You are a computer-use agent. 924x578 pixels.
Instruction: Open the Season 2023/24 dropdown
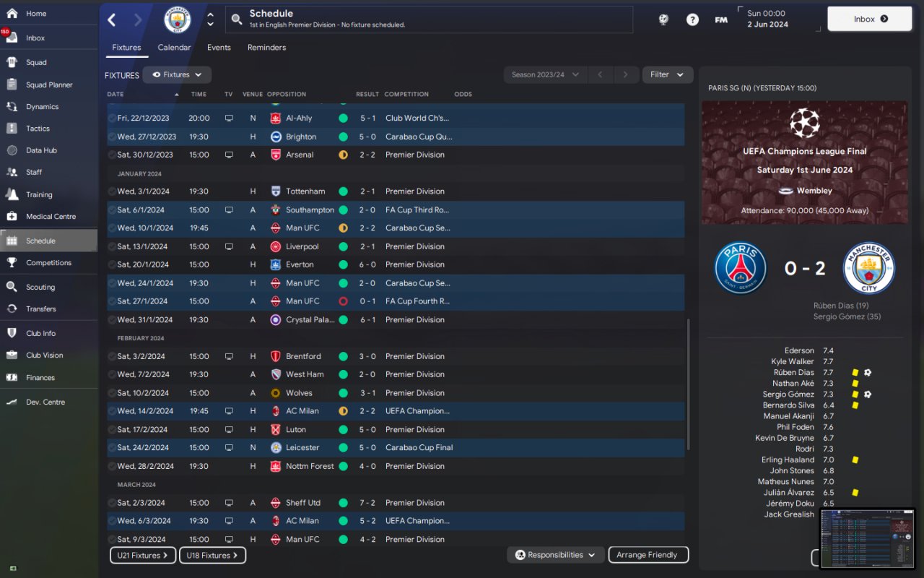click(545, 74)
